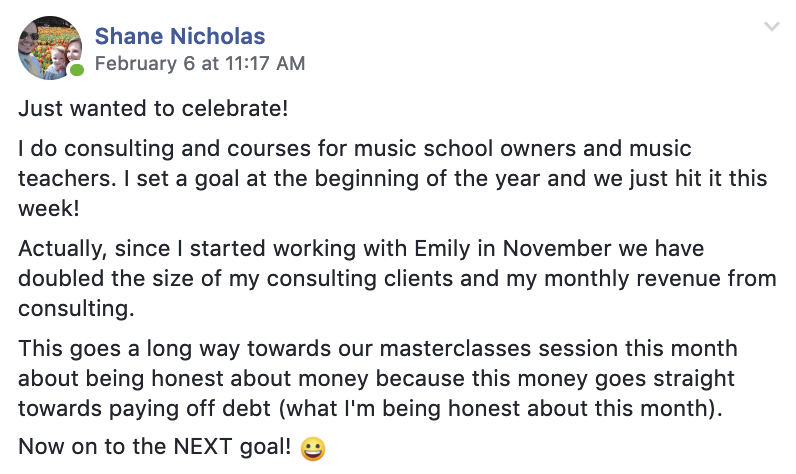Screen dimensions: 796x474
Task: Open the Shane Nicholas name link
Action: coord(180,37)
